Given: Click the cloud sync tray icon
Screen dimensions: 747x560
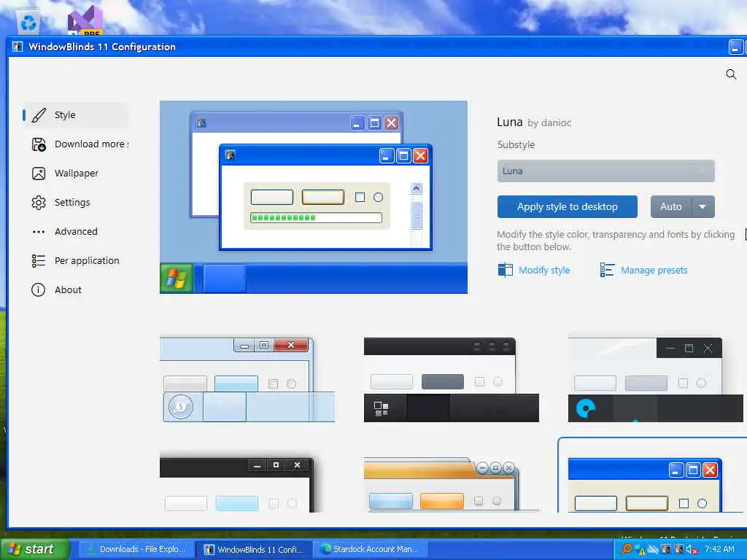Looking at the screenshot, I should click(653, 550).
